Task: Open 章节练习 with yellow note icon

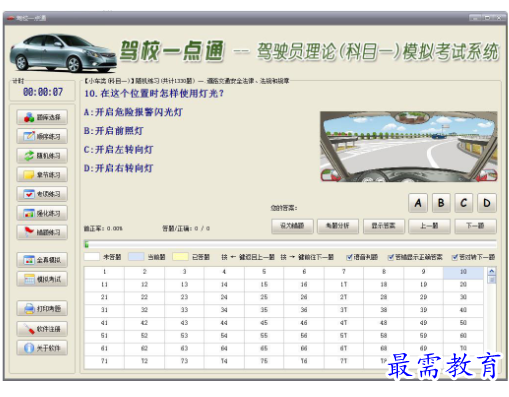Action: click(42, 175)
